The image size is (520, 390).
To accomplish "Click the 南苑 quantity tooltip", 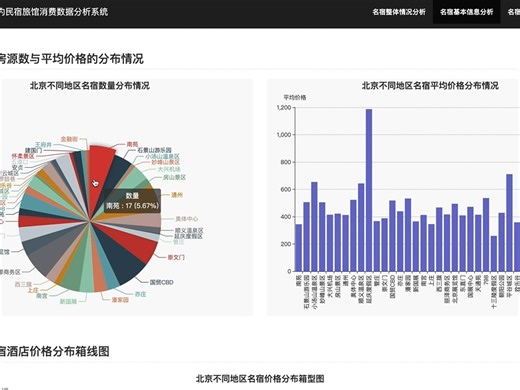I will [132, 201].
